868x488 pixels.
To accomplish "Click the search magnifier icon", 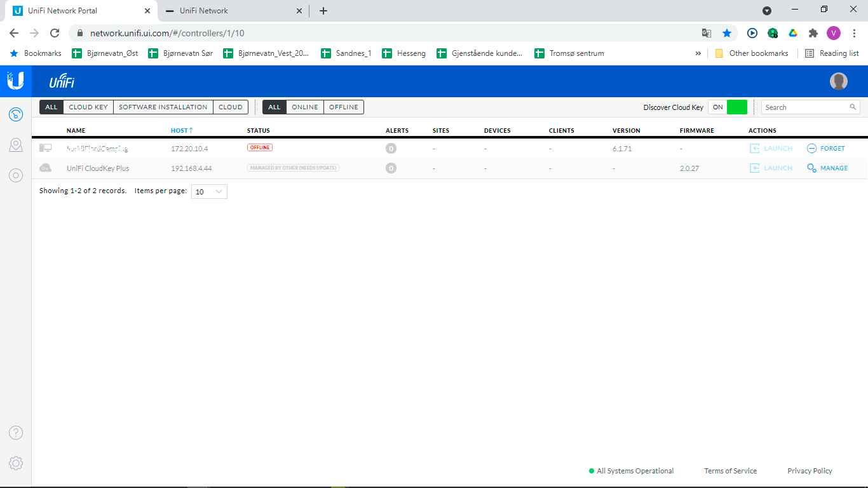I will tap(853, 107).
